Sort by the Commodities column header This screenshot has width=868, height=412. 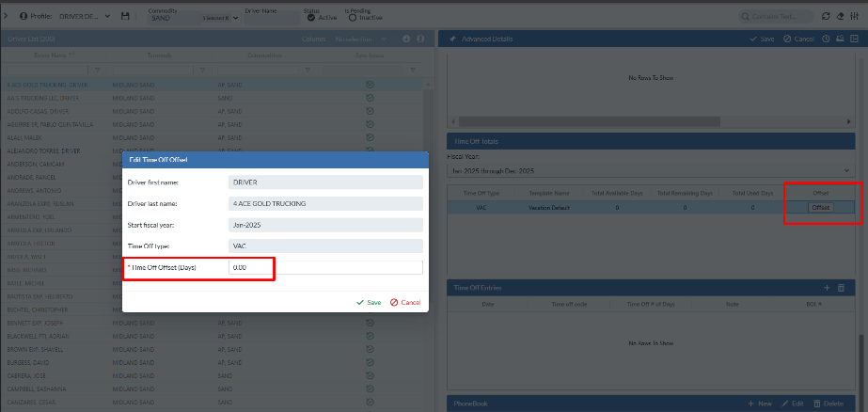click(264, 55)
